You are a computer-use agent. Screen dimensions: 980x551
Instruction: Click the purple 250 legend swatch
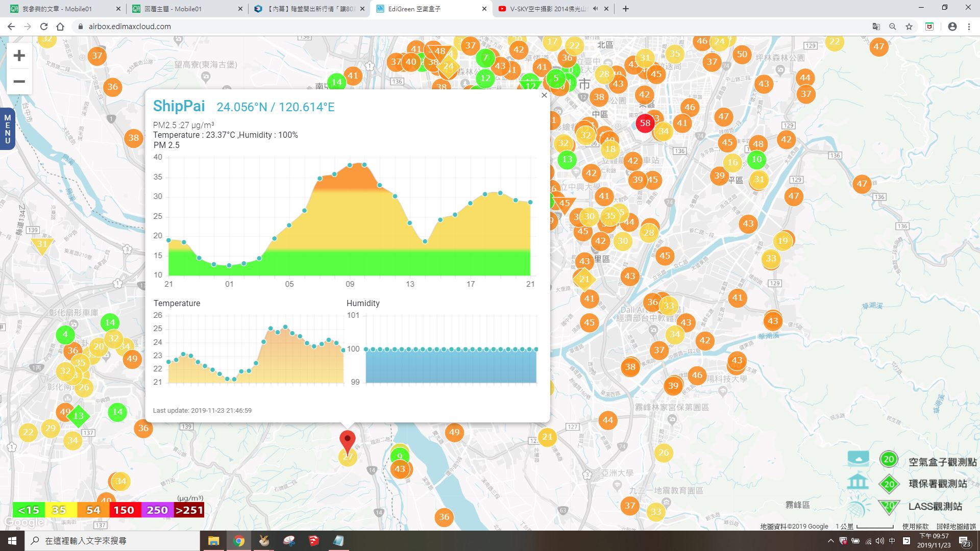(157, 510)
